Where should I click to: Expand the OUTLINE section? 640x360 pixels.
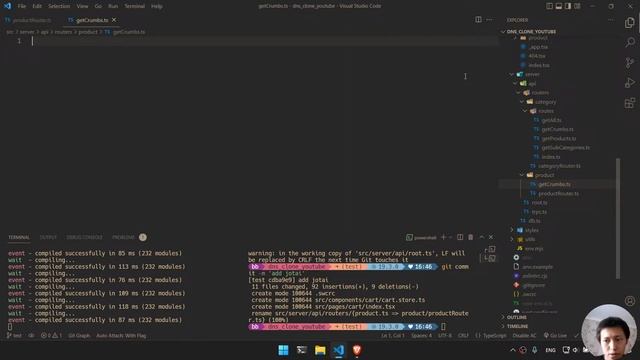tap(516, 317)
